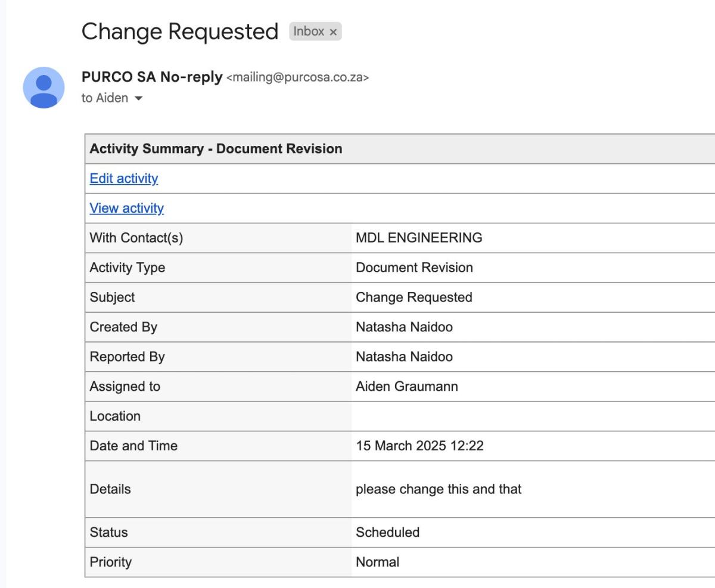Remove the Inbox label using its x

[x=333, y=32]
